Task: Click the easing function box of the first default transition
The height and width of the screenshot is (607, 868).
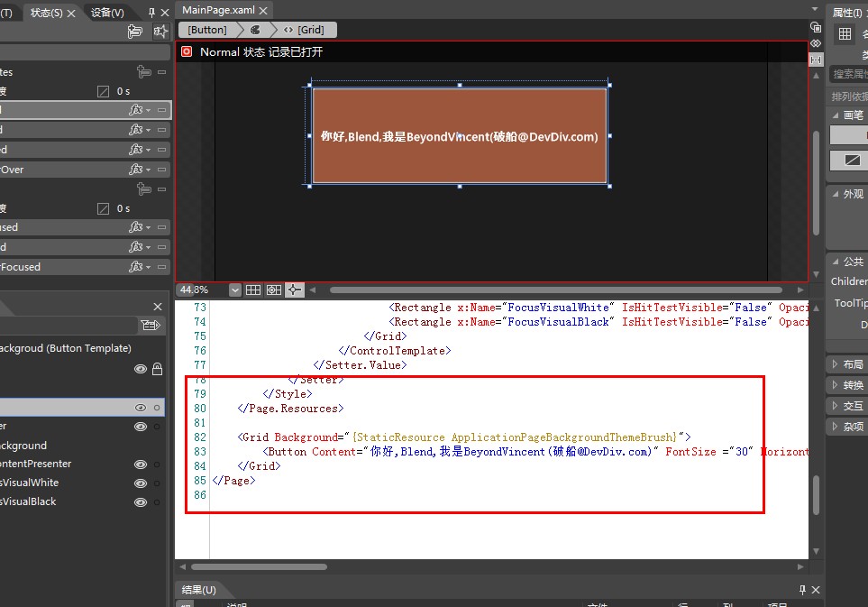Action: [103, 91]
